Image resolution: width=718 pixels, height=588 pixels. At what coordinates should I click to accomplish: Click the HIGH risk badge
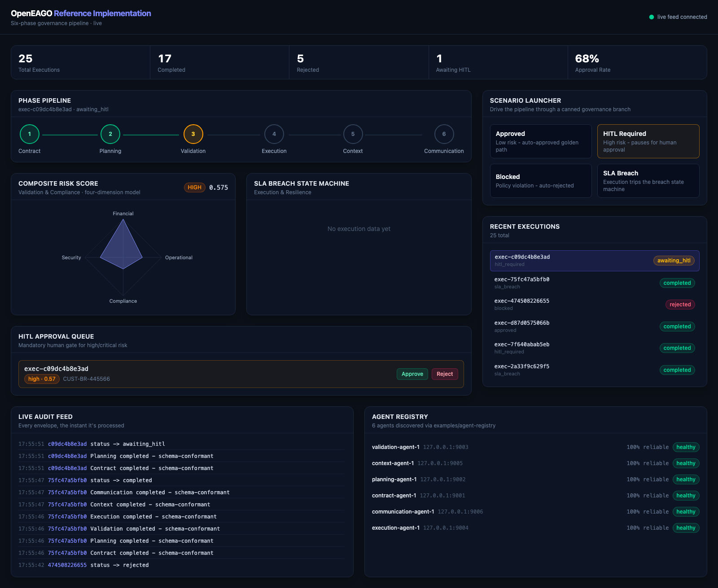(195, 187)
